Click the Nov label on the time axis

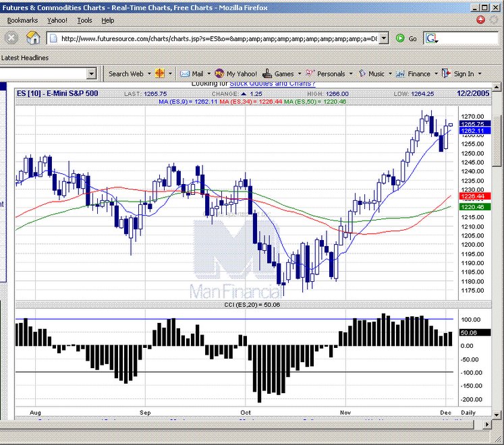[x=345, y=413]
